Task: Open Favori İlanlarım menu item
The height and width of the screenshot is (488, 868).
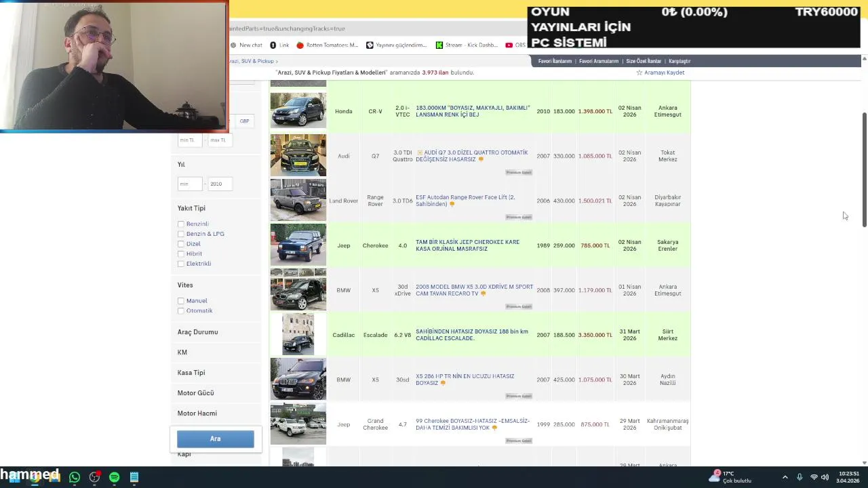Action: (555, 61)
